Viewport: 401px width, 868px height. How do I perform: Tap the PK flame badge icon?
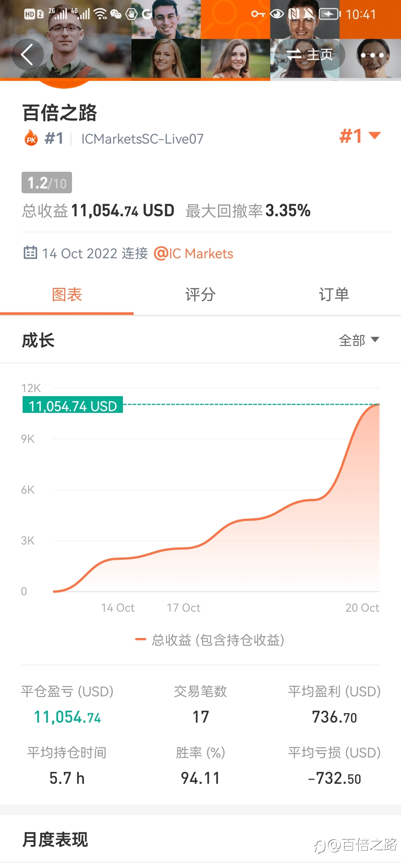tap(31, 138)
